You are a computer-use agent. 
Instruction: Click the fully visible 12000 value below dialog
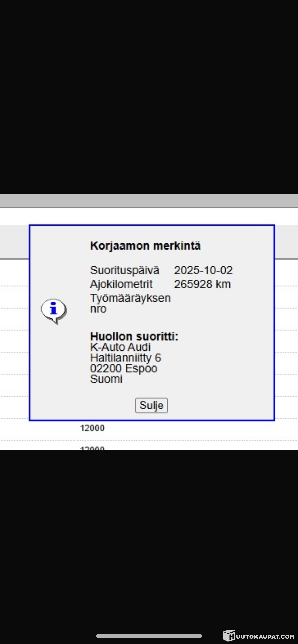92,428
